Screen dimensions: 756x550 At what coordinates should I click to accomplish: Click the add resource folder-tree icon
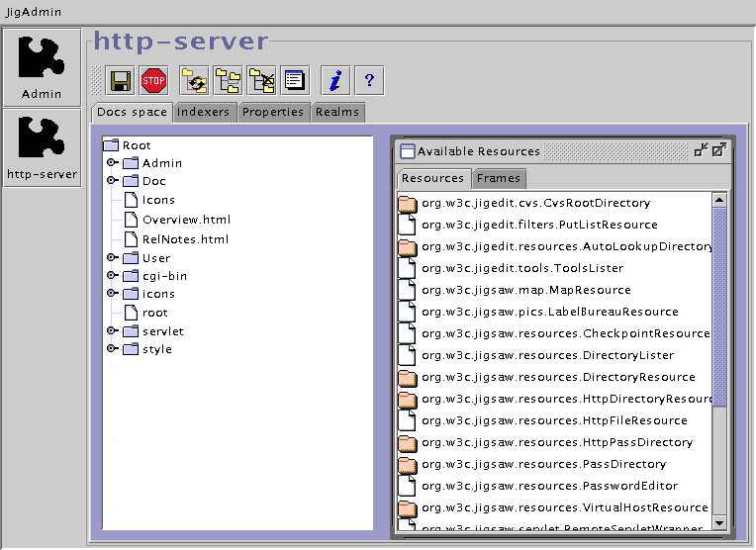coord(228,80)
